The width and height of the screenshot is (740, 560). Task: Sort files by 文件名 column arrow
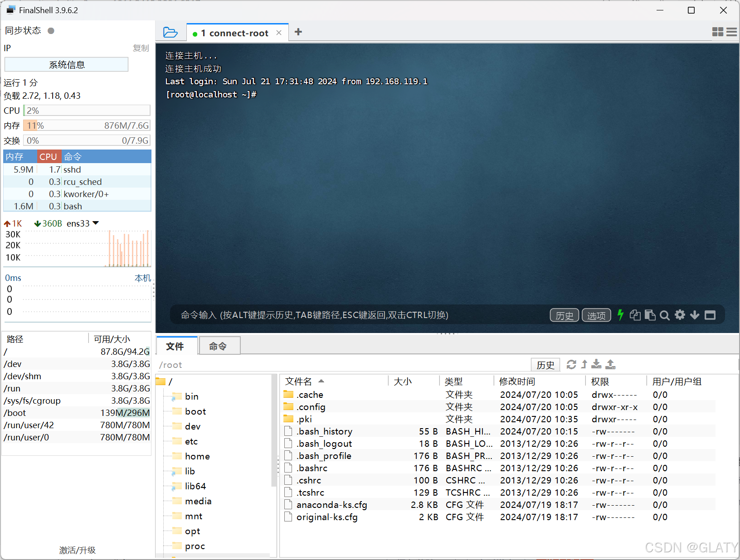click(x=321, y=381)
